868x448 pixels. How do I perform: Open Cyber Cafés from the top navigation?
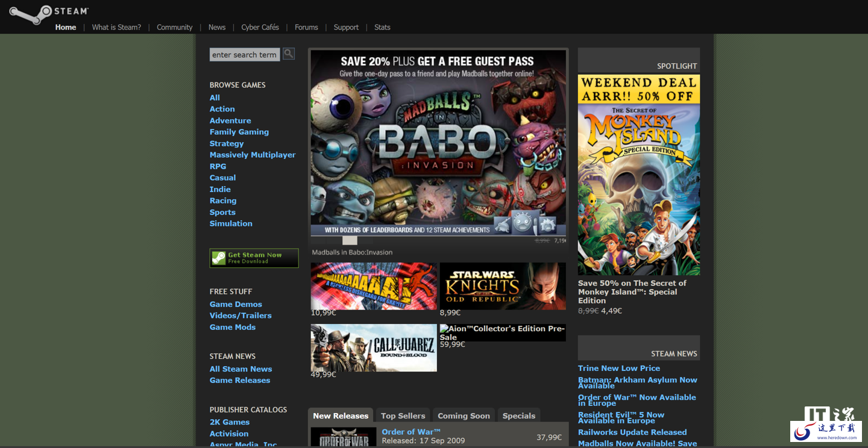[x=260, y=27]
